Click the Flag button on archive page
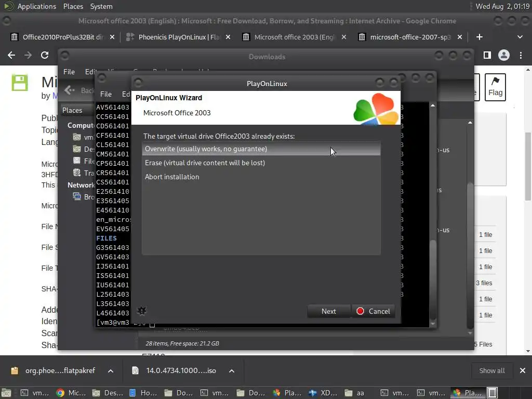 point(495,87)
